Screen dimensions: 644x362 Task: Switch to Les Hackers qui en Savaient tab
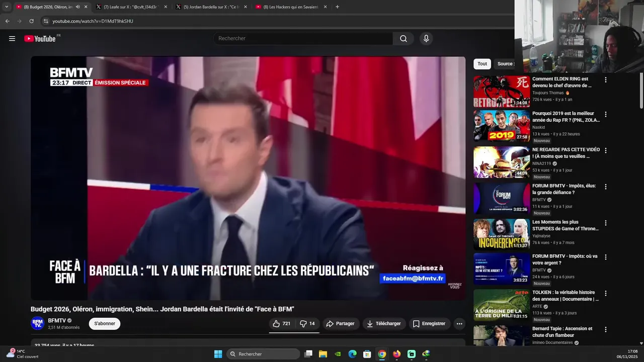(292, 7)
